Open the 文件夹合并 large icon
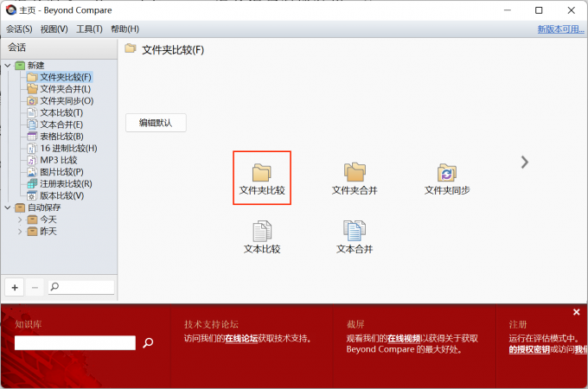This screenshot has height=389, width=588. pyautogui.click(x=355, y=178)
